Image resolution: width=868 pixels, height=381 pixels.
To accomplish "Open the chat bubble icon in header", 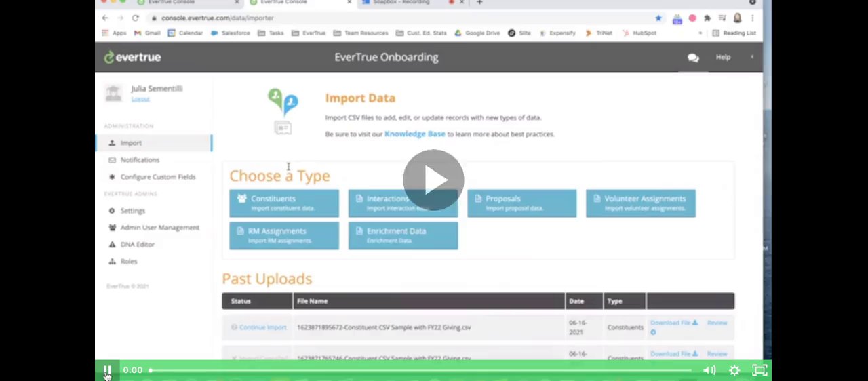I will click(693, 58).
